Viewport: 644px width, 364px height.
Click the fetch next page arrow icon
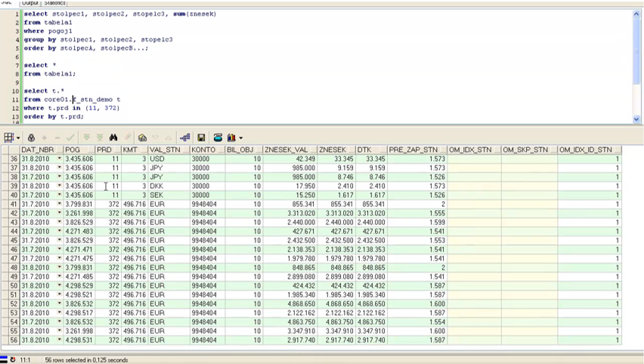86,137
